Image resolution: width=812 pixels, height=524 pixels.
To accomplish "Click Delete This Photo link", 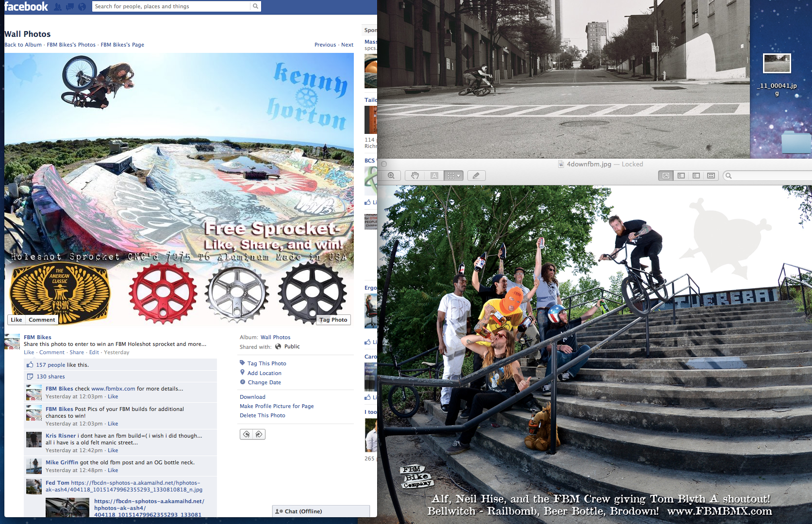I will (x=263, y=415).
